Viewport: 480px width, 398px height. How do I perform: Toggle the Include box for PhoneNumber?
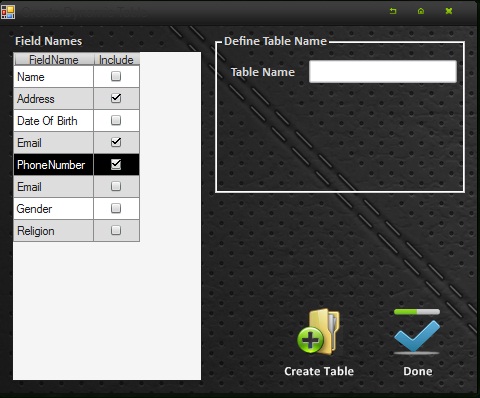coord(116,164)
